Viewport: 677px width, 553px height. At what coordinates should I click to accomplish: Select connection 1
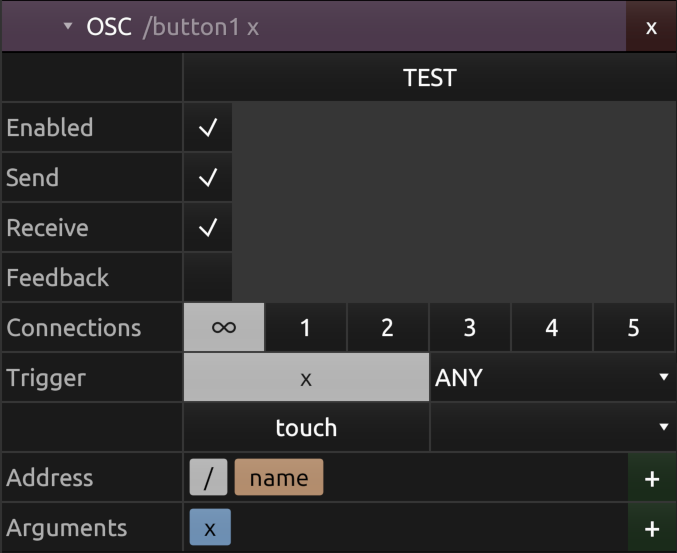click(306, 327)
